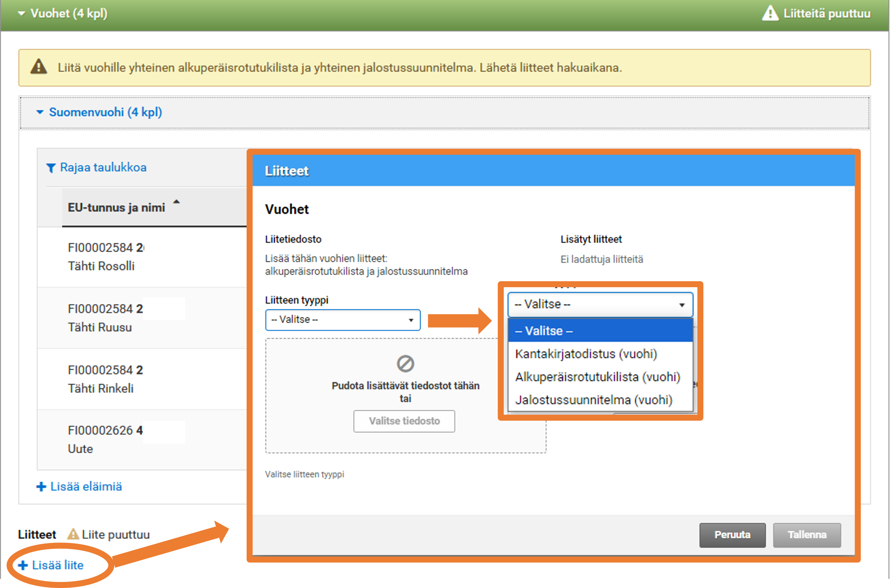Viewport: 892px width, 588px height.
Task: Click the plus icon beside Lisää liite
Action: point(23,565)
